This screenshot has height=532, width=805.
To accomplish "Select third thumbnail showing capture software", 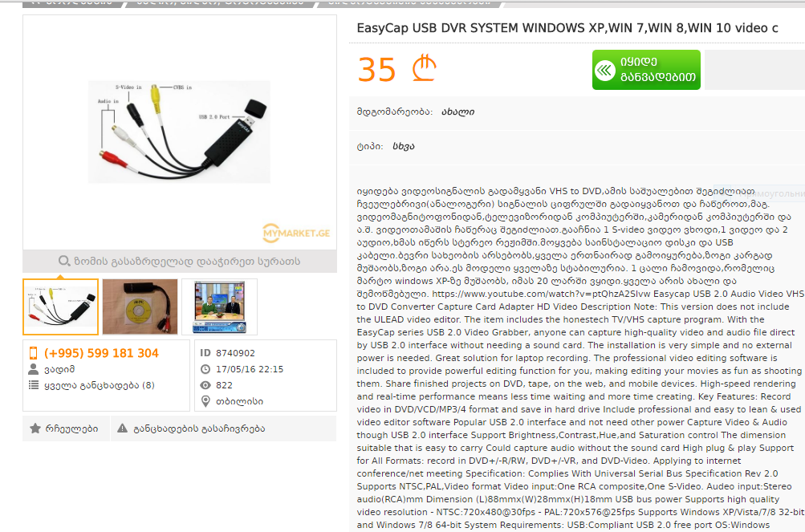I will click(x=219, y=307).
